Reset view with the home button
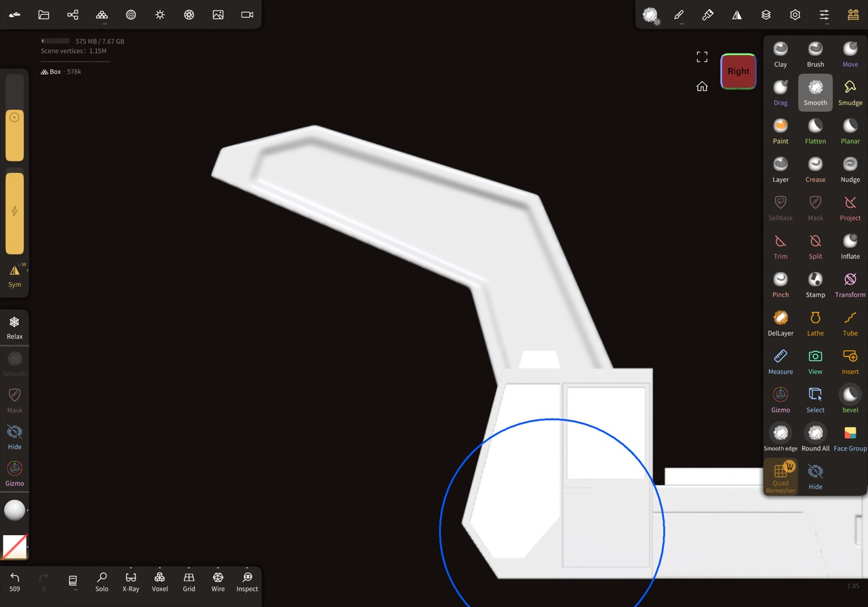Viewport: 868px width, 607px height. point(702,86)
